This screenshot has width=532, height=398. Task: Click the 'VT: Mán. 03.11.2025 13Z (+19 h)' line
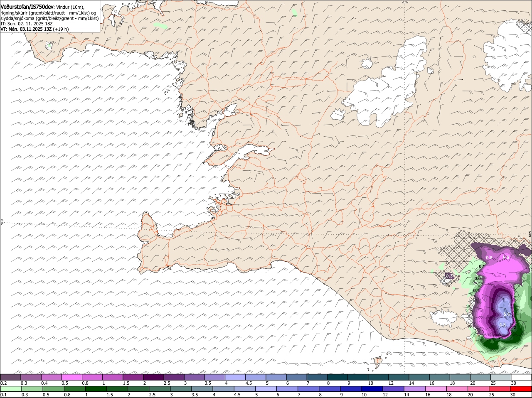(35, 29)
